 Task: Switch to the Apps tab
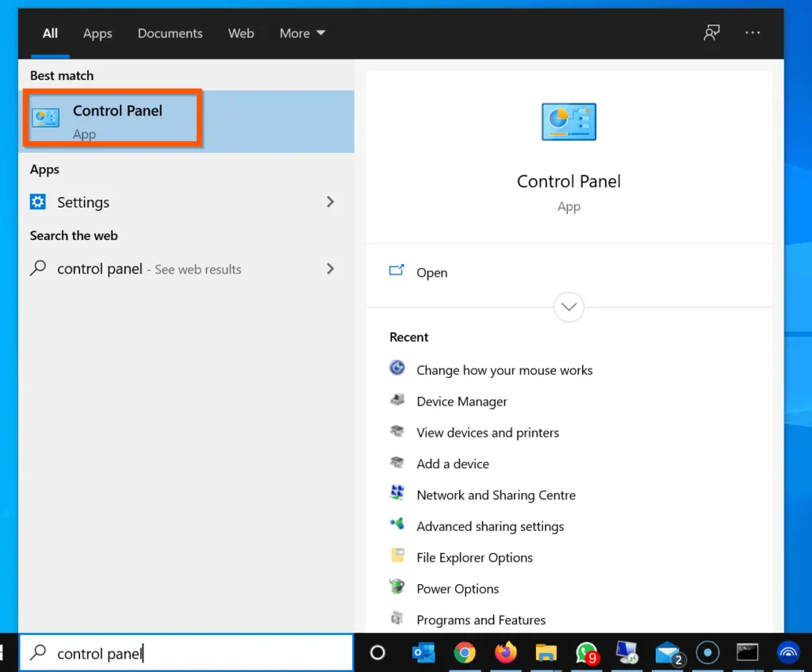[97, 33]
